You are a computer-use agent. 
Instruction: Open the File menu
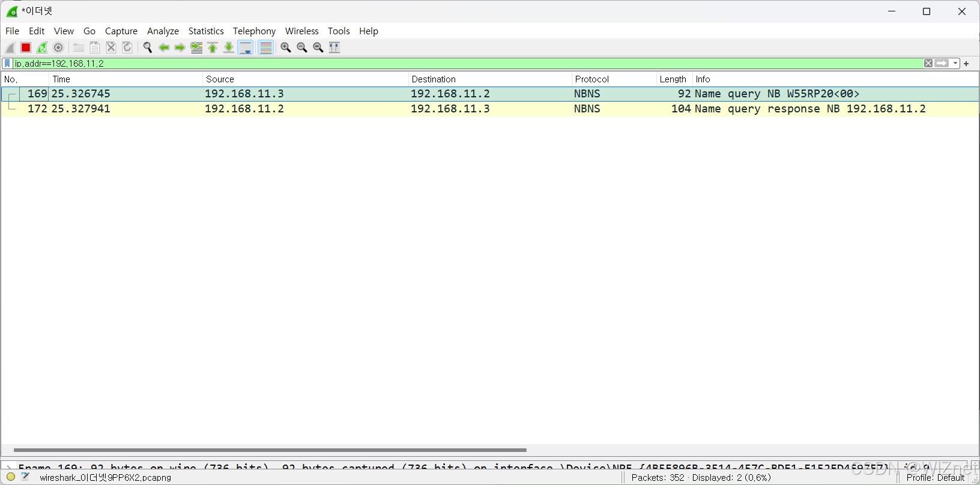pos(12,31)
